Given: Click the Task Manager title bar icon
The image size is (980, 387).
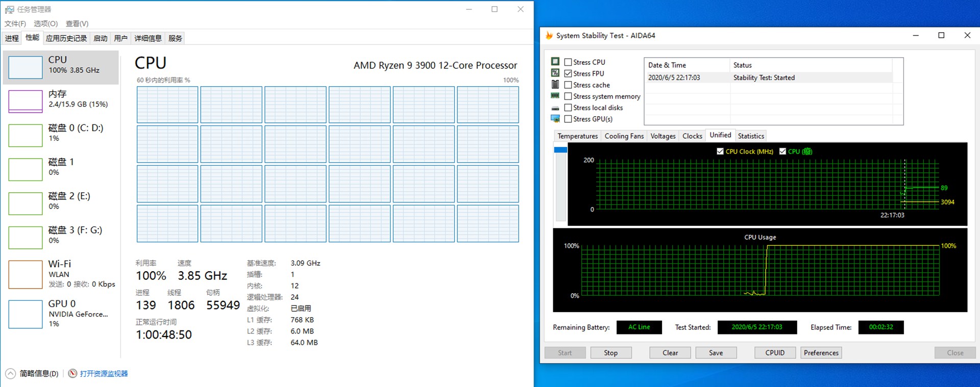Looking at the screenshot, I should coord(9,9).
